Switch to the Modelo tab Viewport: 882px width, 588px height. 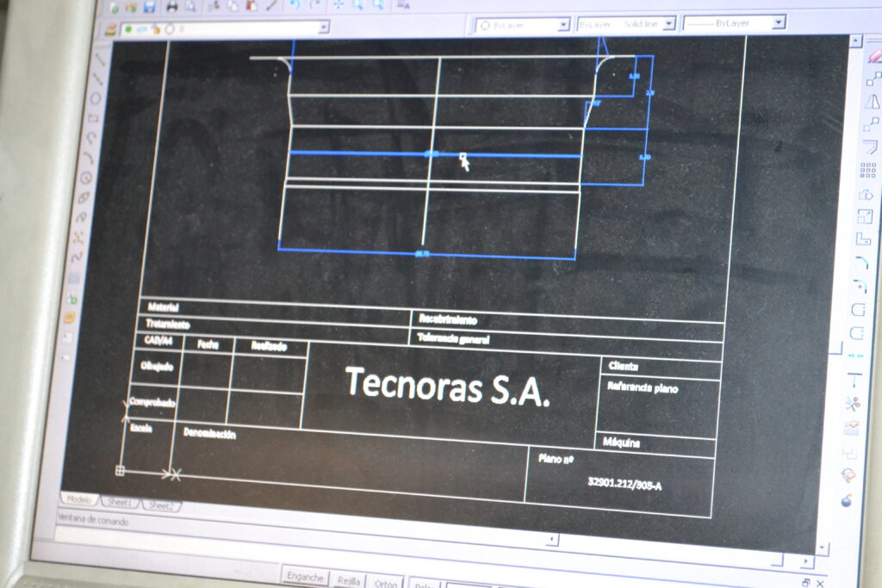78,499
